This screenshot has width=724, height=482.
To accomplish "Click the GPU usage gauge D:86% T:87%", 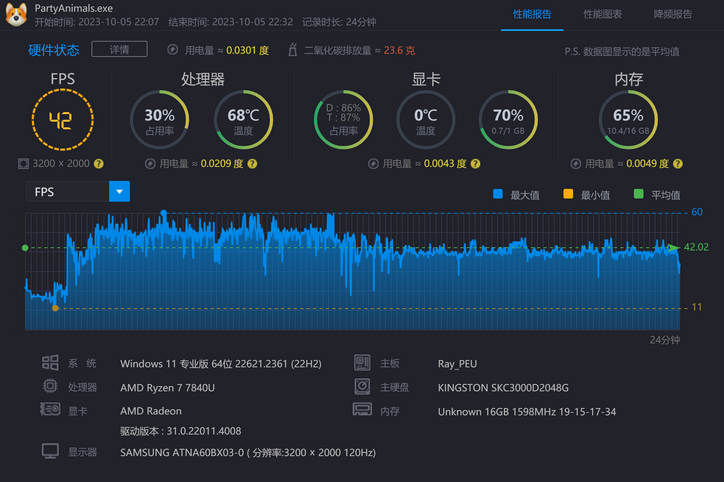I will pyautogui.click(x=343, y=120).
